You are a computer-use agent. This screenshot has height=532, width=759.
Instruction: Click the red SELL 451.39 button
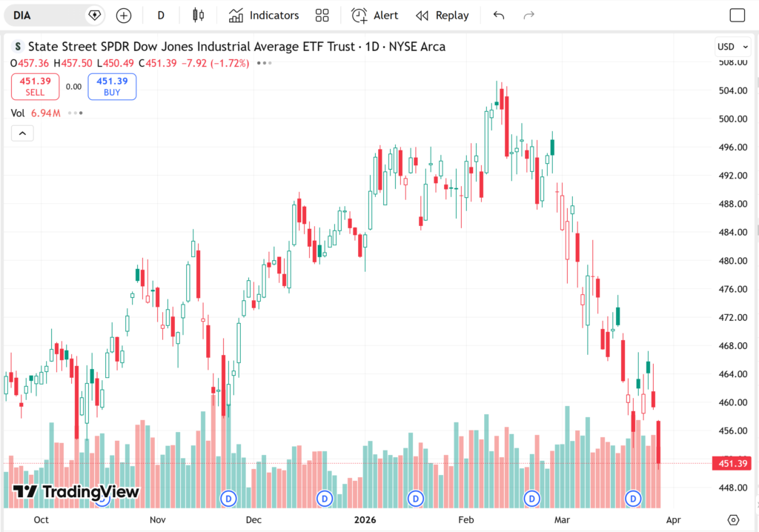(x=35, y=87)
